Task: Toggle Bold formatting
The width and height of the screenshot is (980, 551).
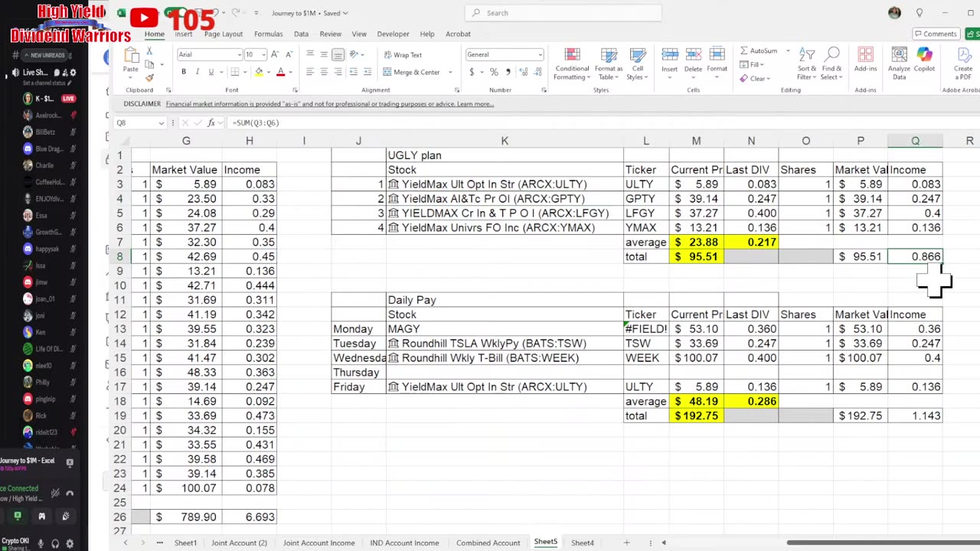Action: coord(184,72)
